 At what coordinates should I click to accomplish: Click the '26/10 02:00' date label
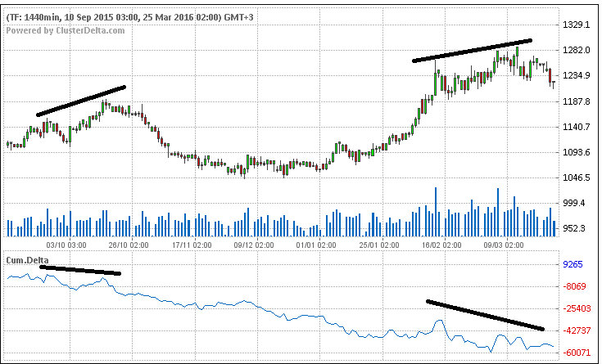click(x=129, y=245)
